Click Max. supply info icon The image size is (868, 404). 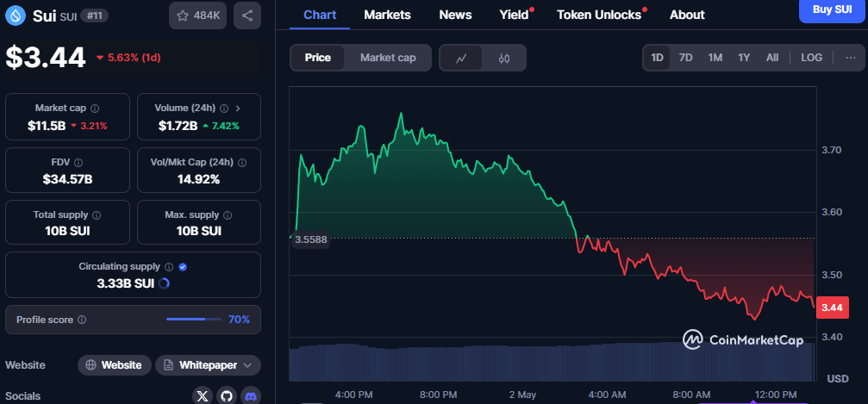click(228, 214)
